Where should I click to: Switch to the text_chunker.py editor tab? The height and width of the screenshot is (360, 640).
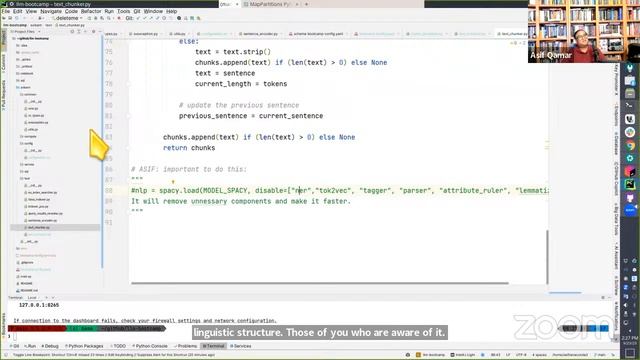(513, 34)
